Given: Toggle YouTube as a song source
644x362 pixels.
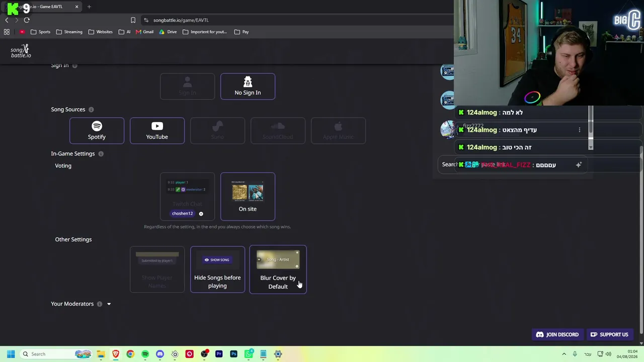Looking at the screenshot, I should [x=157, y=131].
